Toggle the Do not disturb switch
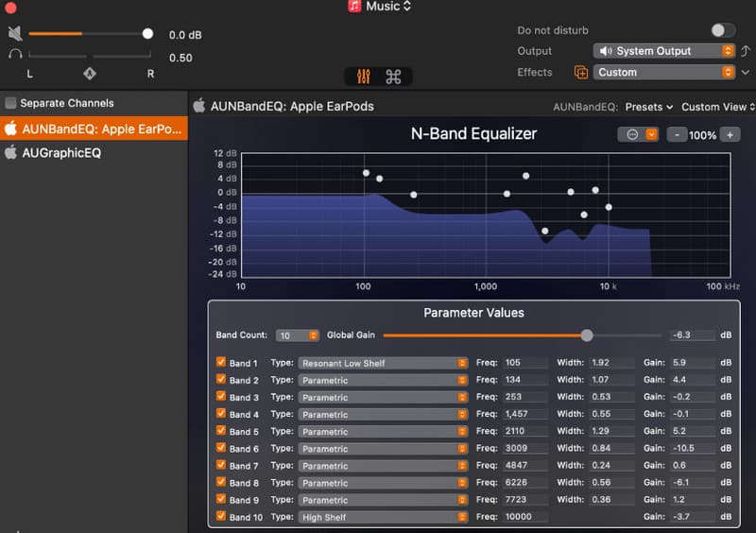756x533 pixels. pos(723,30)
